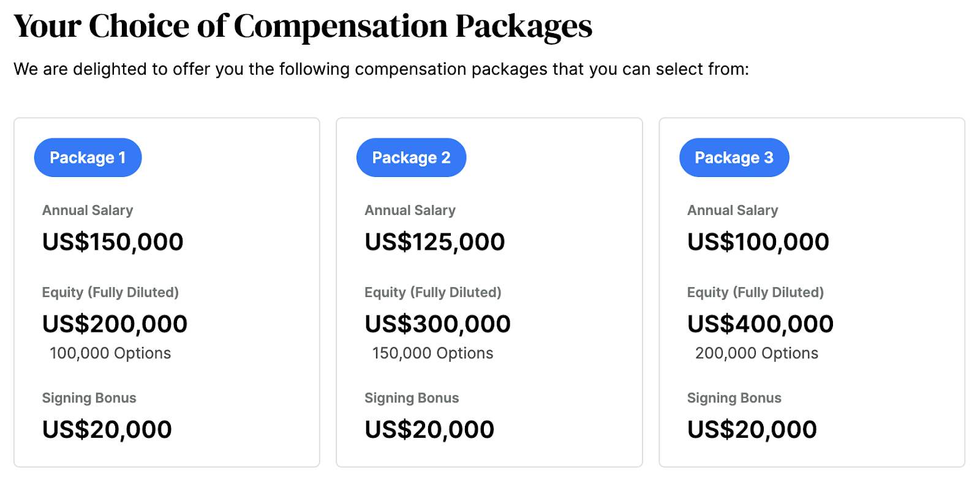Click the Package 2 annual salary US$125,000
This screenshot has height=477, width=980.
435,242
